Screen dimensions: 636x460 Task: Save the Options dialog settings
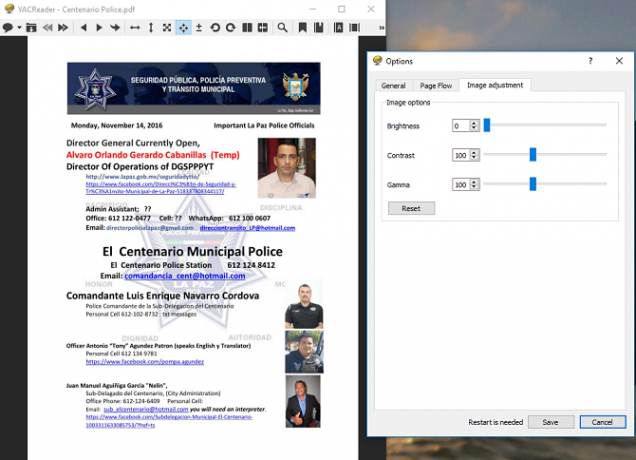(x=550, y=422)
